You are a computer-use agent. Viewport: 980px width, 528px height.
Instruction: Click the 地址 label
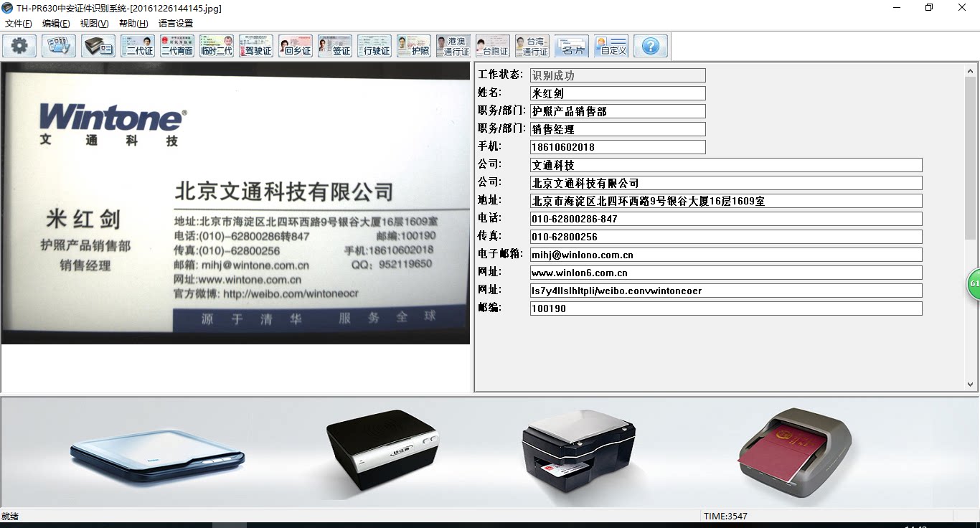(x=490, y=200)
